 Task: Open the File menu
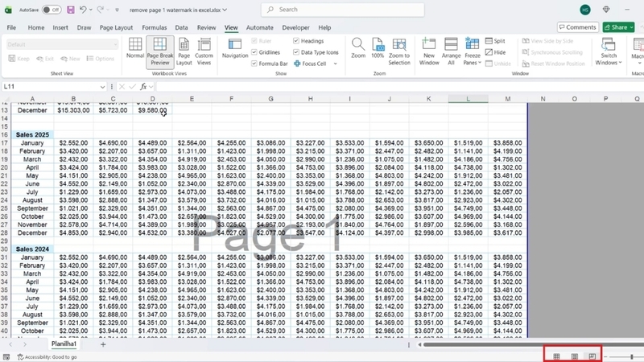11,27
